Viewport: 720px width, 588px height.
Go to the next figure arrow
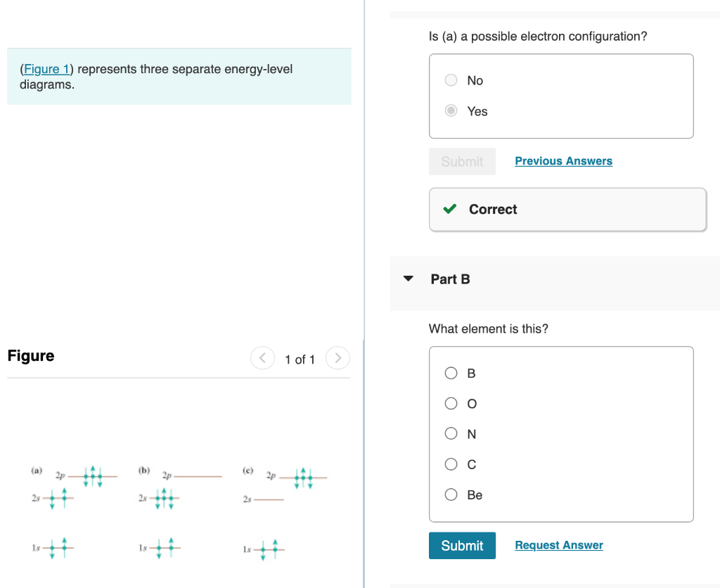click(x=338, y=358)
